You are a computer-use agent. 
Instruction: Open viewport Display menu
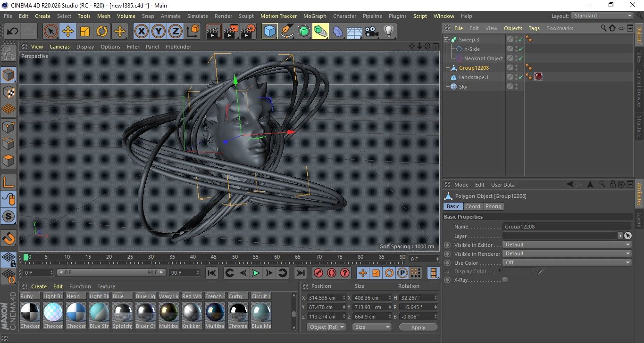pyautogui.click(x=85, y=47)
